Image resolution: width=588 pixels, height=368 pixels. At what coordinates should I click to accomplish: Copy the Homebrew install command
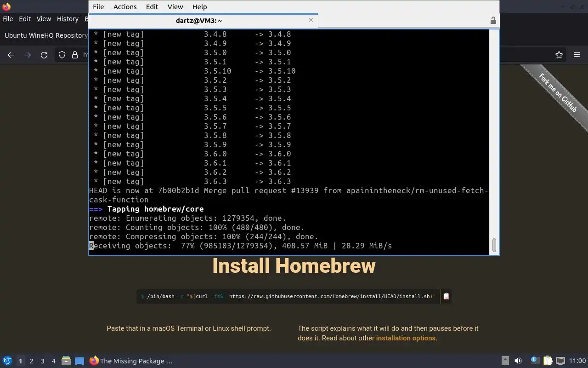coord(446,297)
